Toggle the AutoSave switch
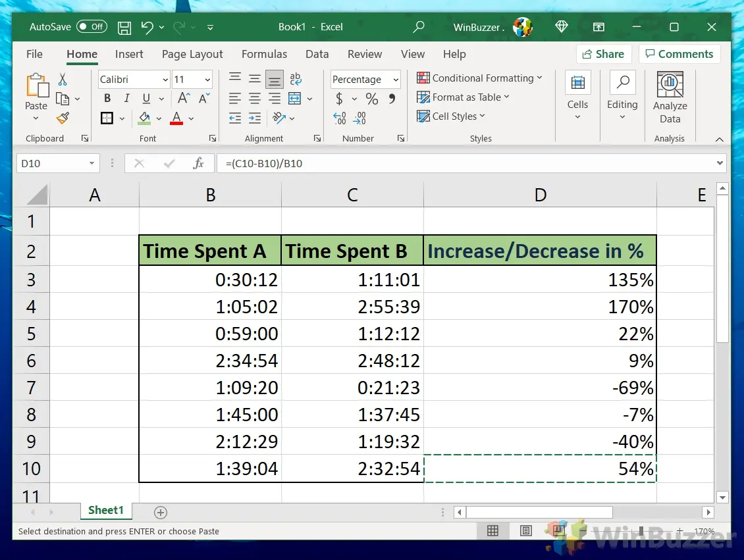The image size is (744, 560). [92, 26]
